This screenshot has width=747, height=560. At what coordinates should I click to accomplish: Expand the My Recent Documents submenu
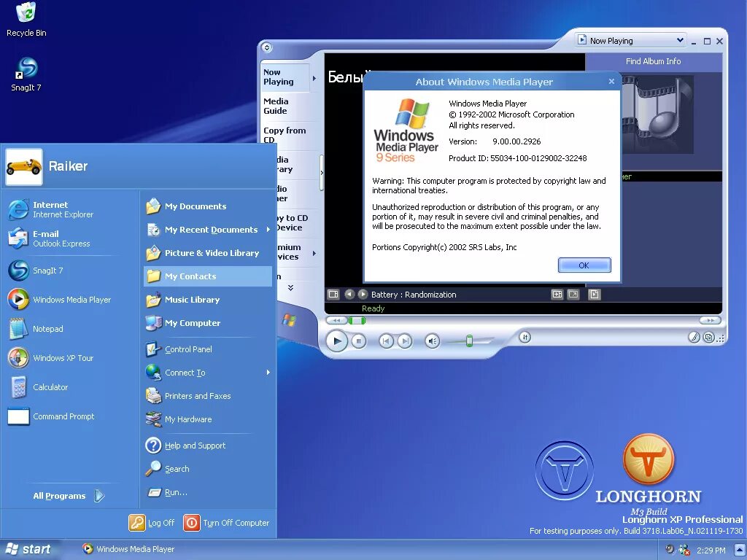point(209,229)
